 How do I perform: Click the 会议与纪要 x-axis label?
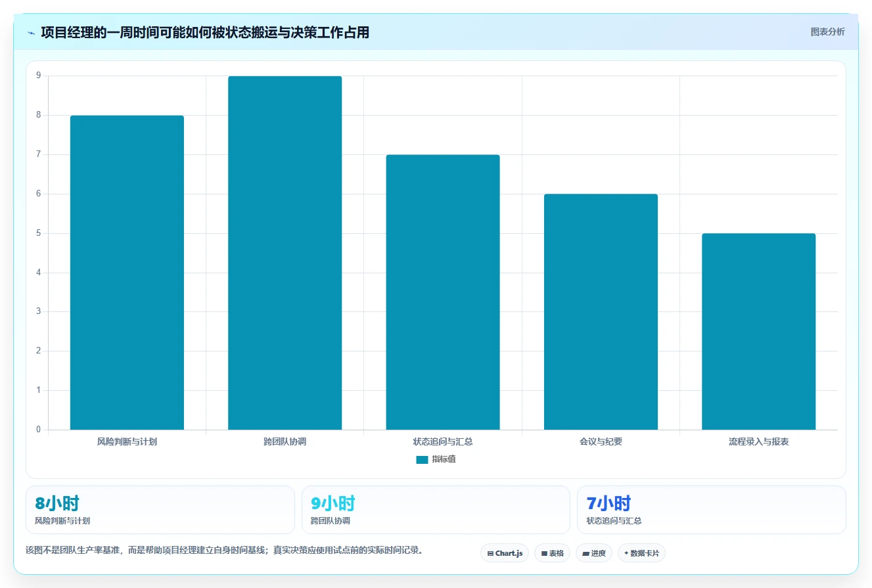(x=601, y=442)
